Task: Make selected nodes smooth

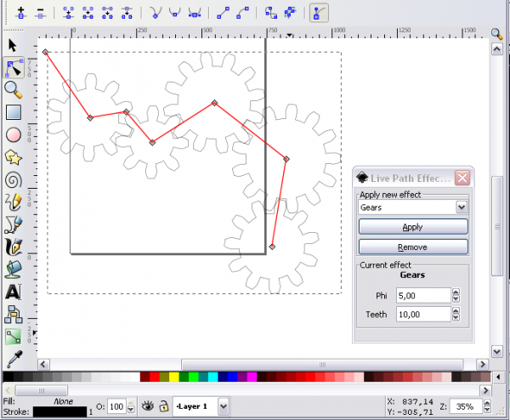Action: (x=174, y=13)
